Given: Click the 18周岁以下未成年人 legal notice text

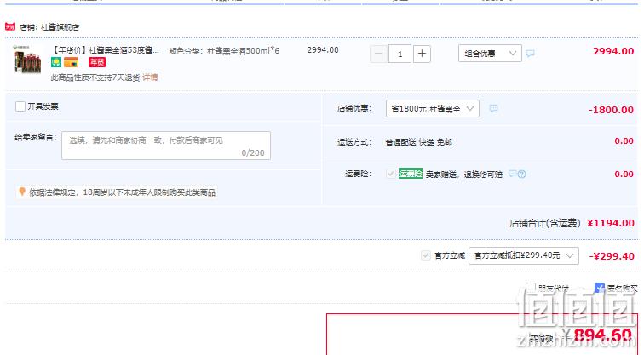Looking at the screenshot, I should coord(122,192).
